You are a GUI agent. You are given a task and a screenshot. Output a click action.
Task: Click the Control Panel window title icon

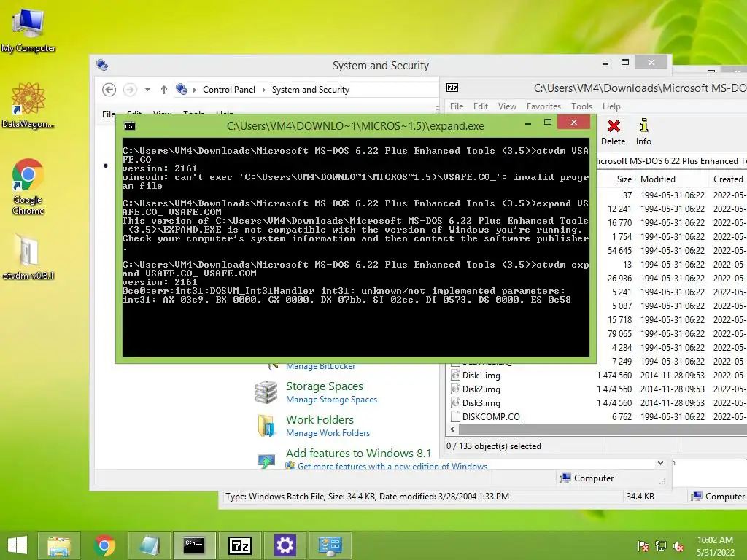102,65
